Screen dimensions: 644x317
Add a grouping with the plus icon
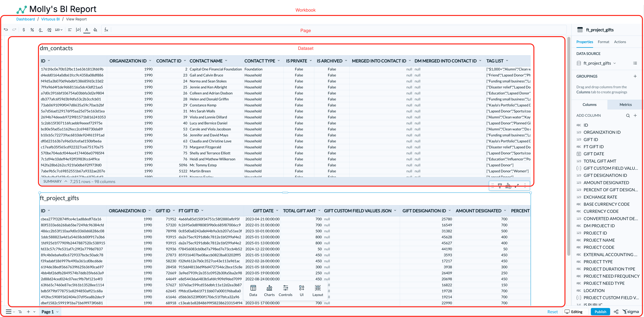[x=635, y=76]
